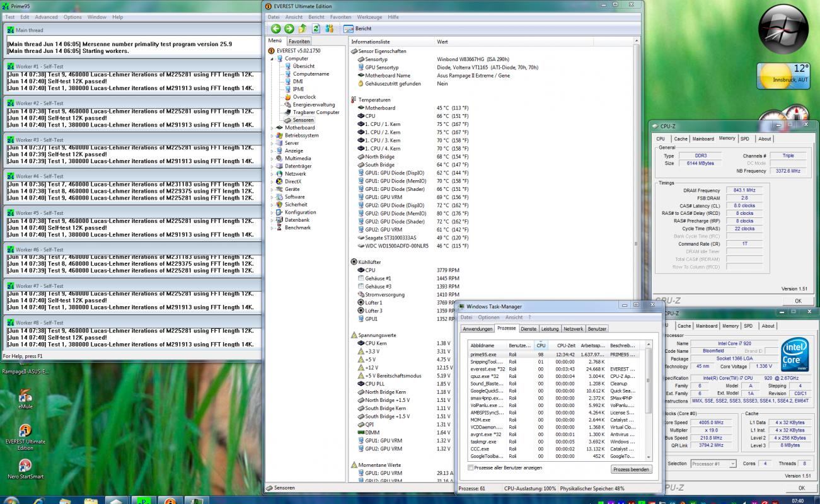820x504 pixels.
Task: Click EVEREST toolbar Back arrow icon
Action: click(276, 28)
